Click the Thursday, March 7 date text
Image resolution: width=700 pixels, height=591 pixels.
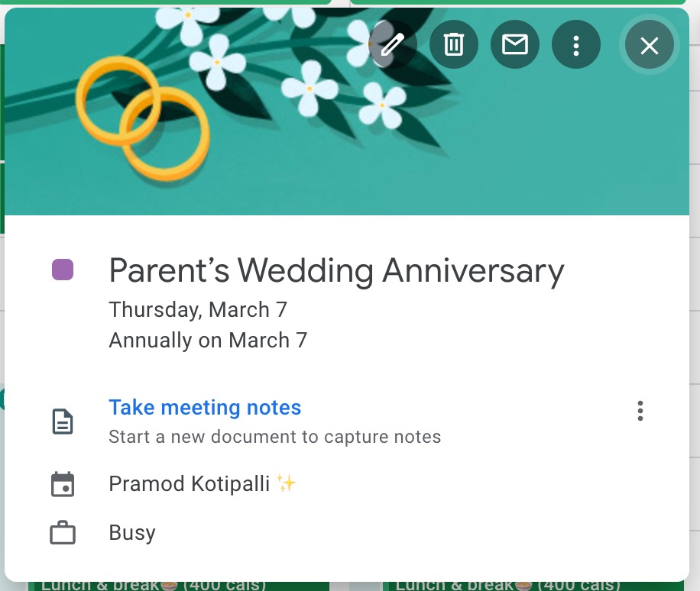(x=198, y=310)
